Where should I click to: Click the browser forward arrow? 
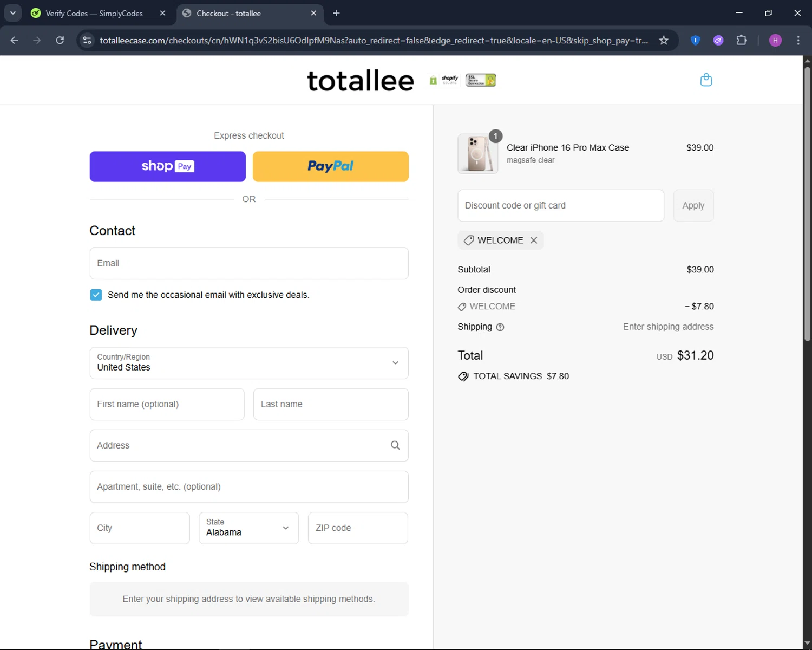pyautogui.click(x=37, y=40)
